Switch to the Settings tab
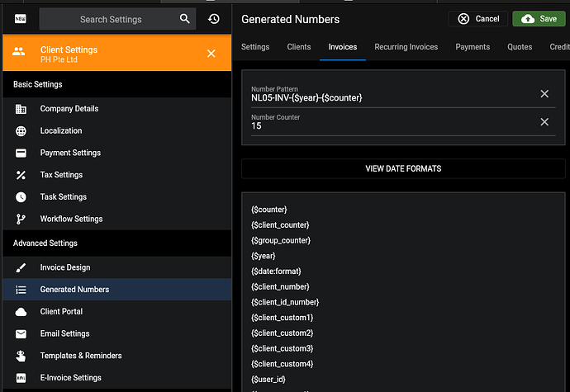570x392 pixels. tap(255, 47)
